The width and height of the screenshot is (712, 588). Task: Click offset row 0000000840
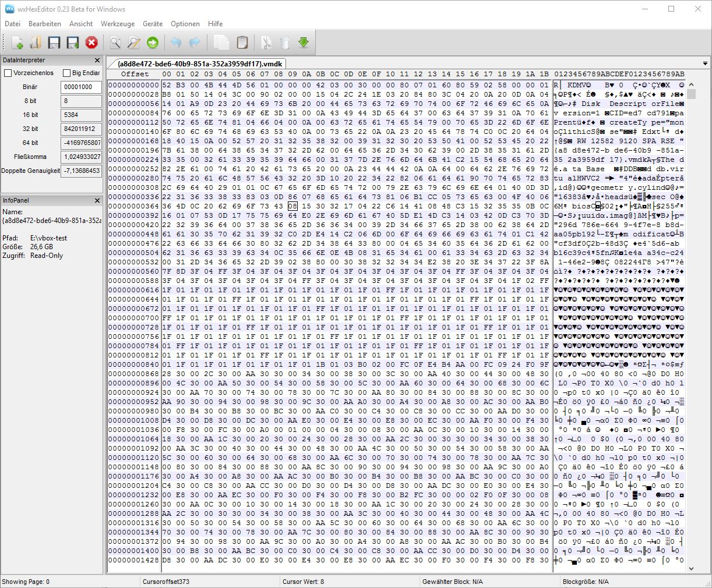click(x=133, y=364)
